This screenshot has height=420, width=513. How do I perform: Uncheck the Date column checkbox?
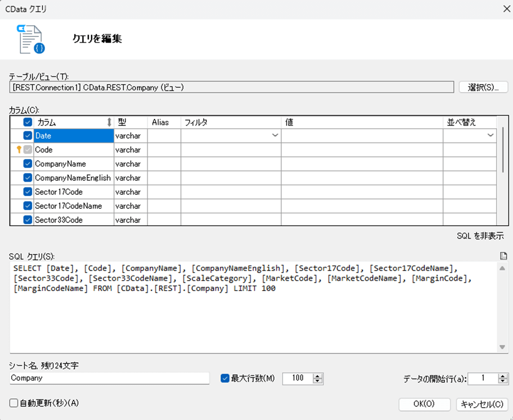click(x=27, y=135)
